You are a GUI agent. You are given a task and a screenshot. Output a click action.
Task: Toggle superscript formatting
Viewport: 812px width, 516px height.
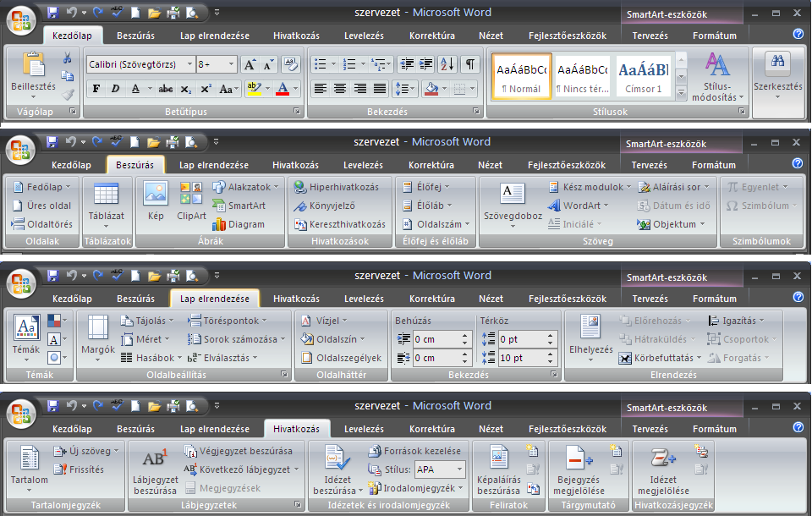click(206, 89)
